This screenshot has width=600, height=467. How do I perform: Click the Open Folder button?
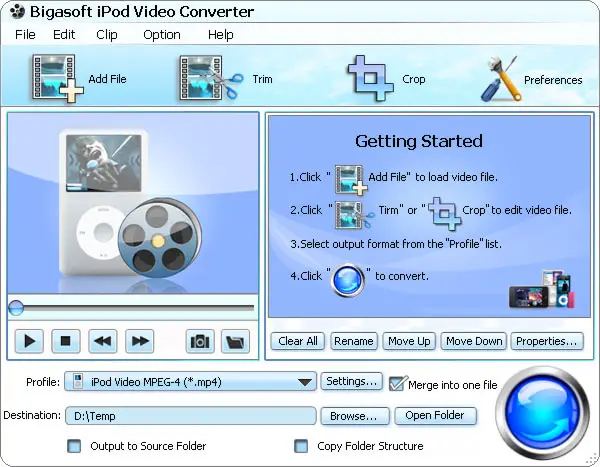click(x=435, y=415)
